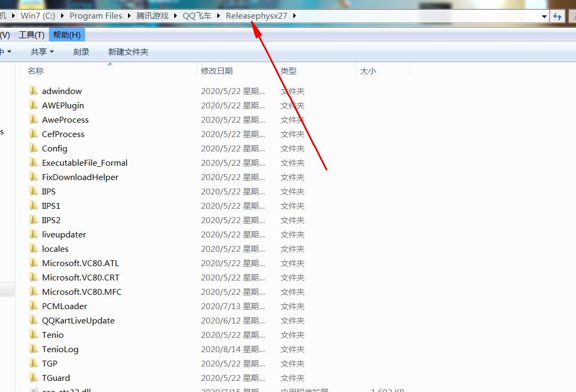576x392 pixels.
Task: Select the FixDownloadHelper folder name
Action: (80, 177)
